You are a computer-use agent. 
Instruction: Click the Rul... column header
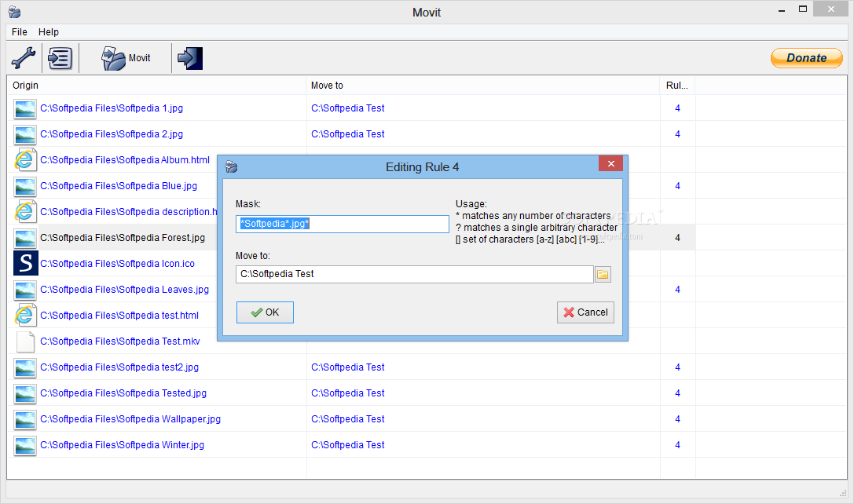point(677,86)
